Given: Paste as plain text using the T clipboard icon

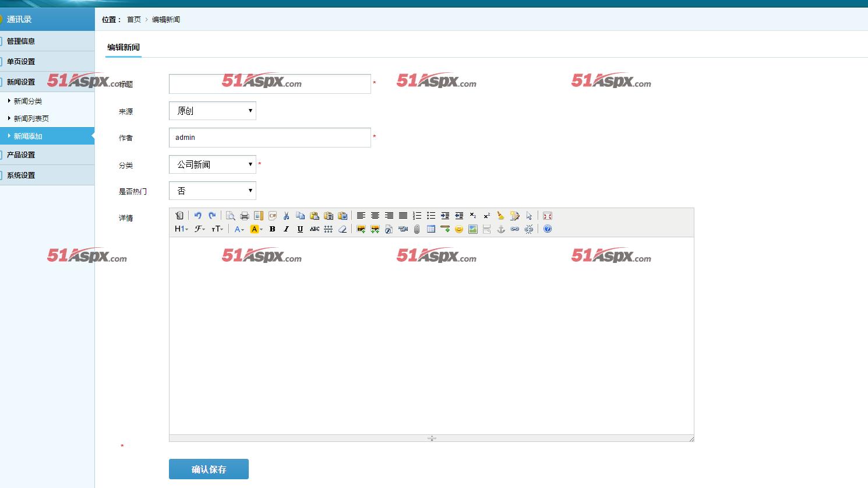Looking at the screenshot, I should (329, 216).
